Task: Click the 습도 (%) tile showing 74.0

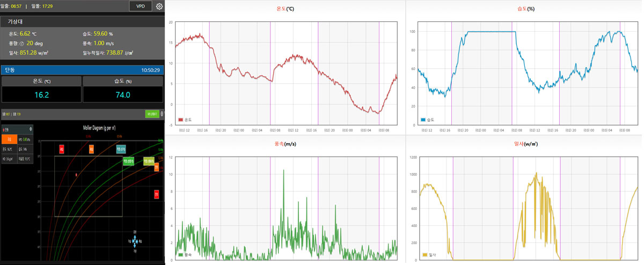Action: (123, 89)
